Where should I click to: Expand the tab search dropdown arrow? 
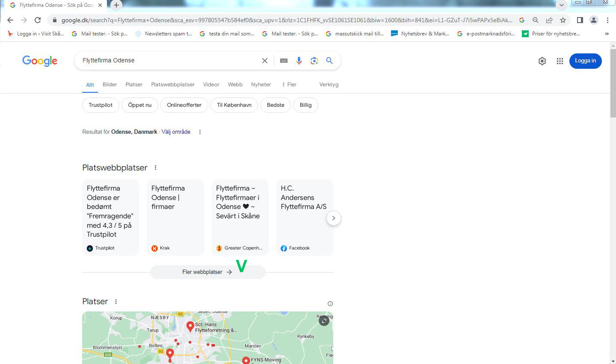[561, 5]
